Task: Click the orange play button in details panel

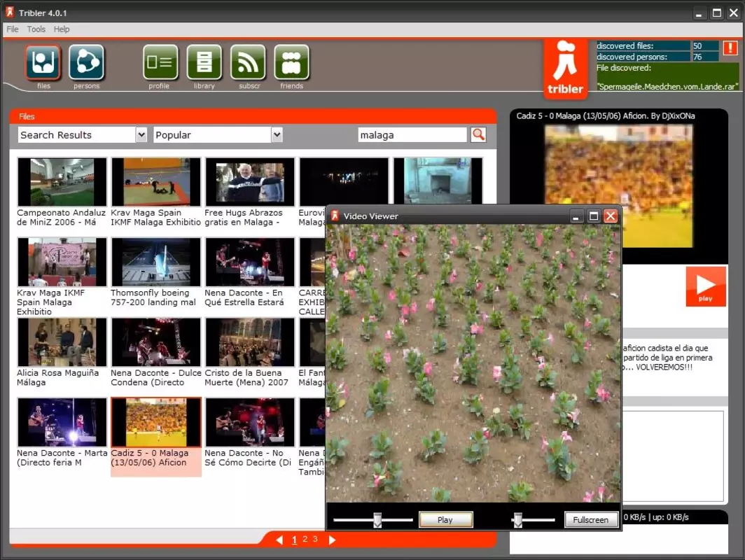Action: pyautogui.click(x=706, y=286)
